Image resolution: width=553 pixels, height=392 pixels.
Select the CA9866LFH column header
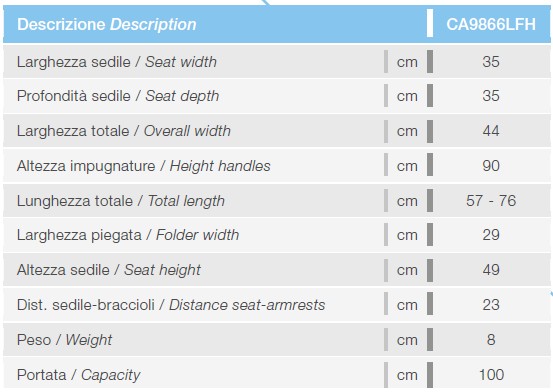click(x=491, y=25)
